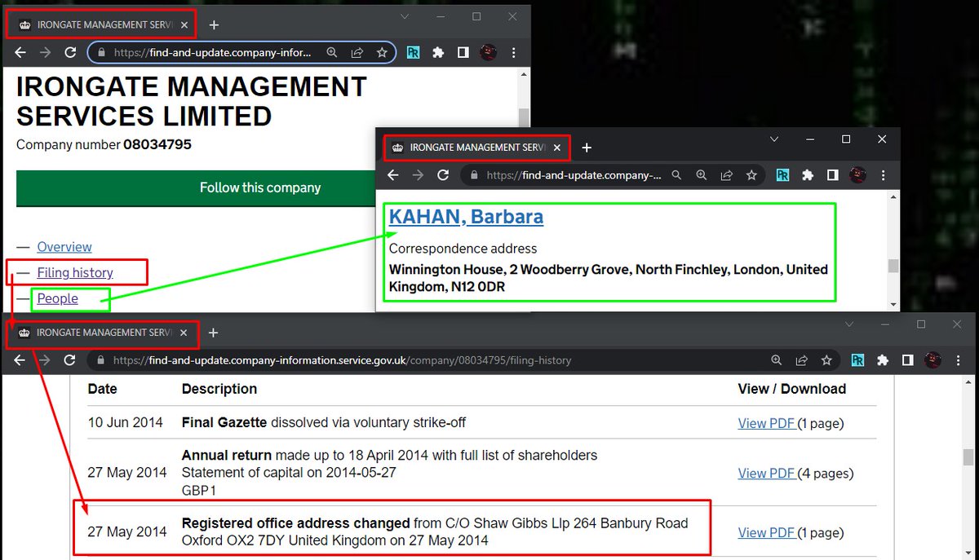The width and height of the screenshot is (979, 560).
Task: Open Chrome menu dots in KAHAN Barbara window
Action: pos(884,175)
